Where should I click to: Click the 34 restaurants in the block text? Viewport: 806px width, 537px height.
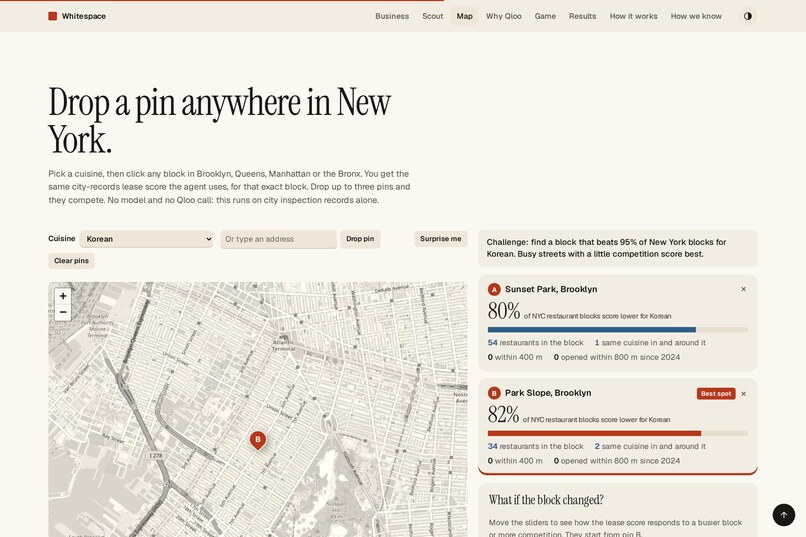536,447
